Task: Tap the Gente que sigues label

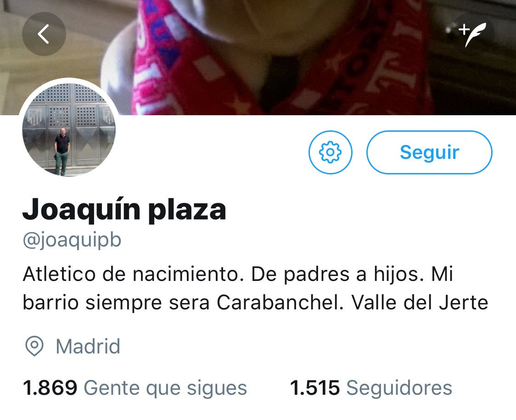Action: (166, 388)
